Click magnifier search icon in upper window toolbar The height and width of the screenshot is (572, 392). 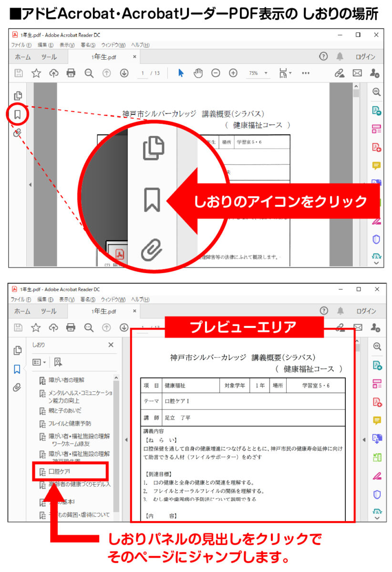(89, 73)
